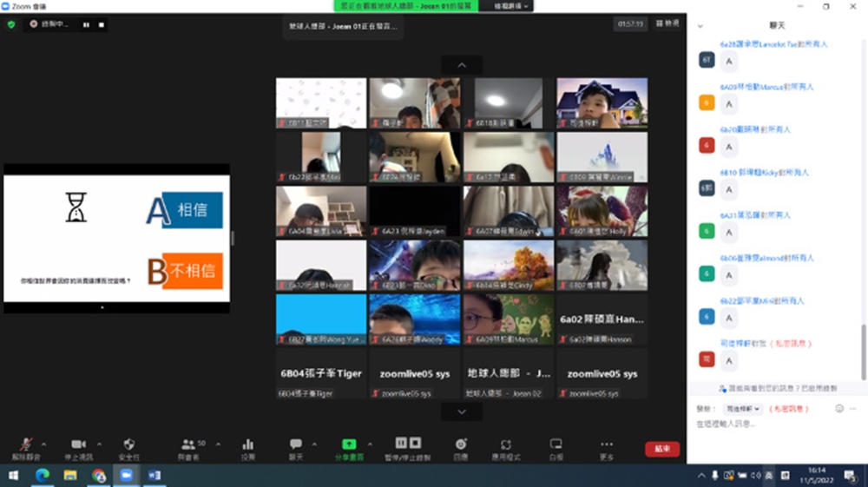Select 6A23 Jayden black video tile
868x487 pixels.
(415, 211)
